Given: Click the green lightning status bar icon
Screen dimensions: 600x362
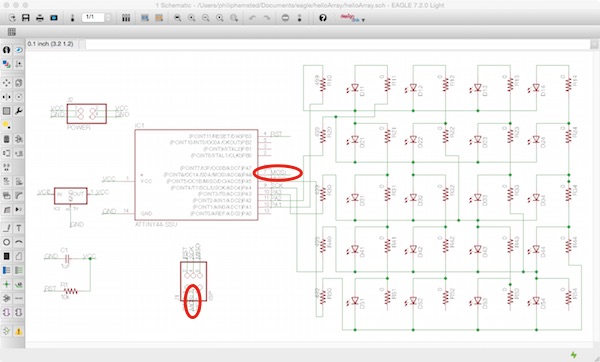Looking at the screenshot, I should [574, 355].
